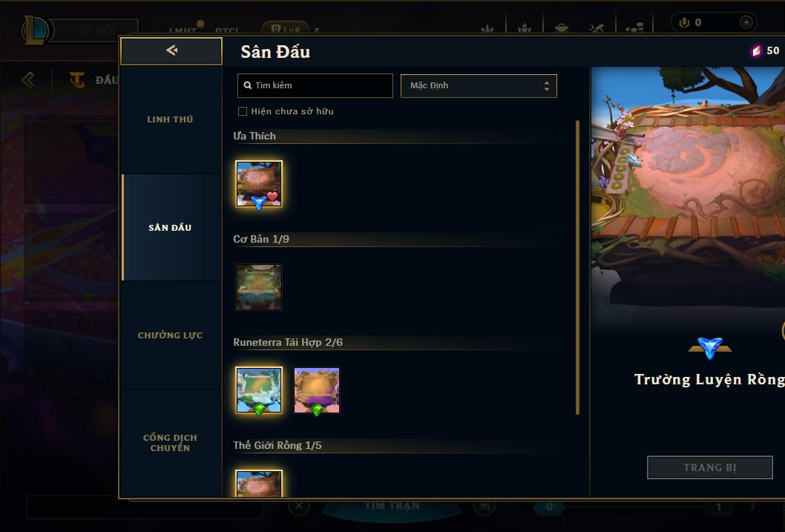Click the back arrow button in the panel

(x=171, y=50)
